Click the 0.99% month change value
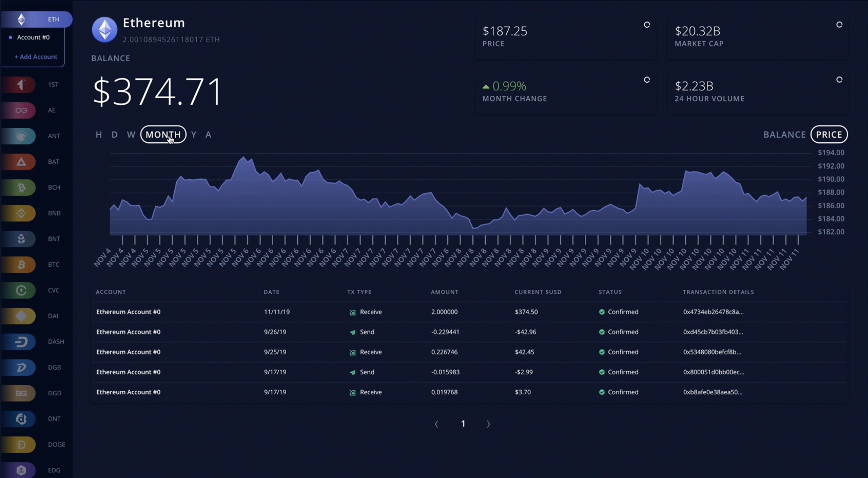This screenshot has height=478, width=868. [x=509, y=86]
